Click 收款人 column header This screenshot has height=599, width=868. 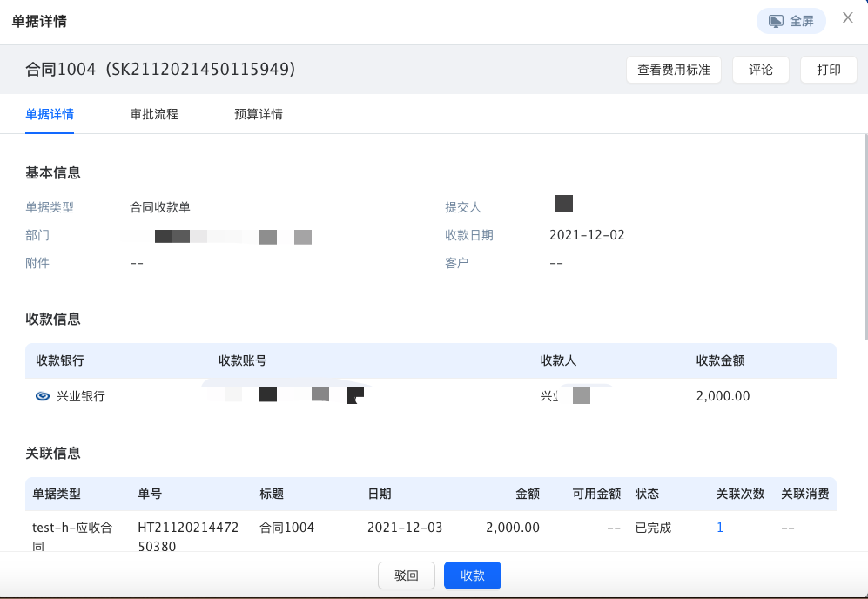558,361
